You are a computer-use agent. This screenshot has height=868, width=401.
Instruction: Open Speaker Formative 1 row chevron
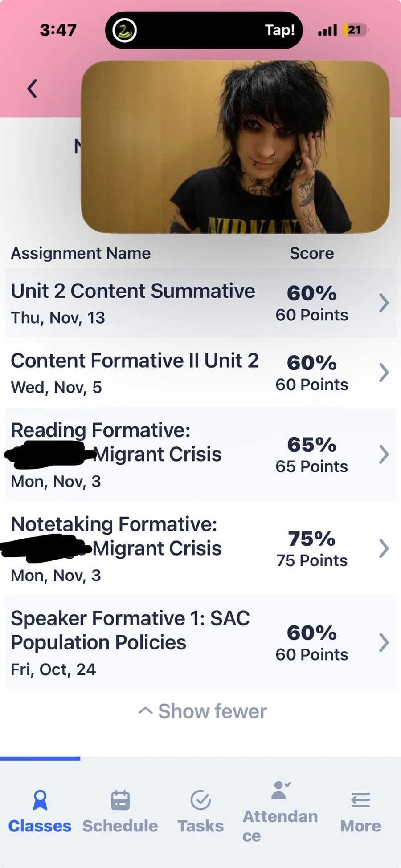(x=384, y=643)
